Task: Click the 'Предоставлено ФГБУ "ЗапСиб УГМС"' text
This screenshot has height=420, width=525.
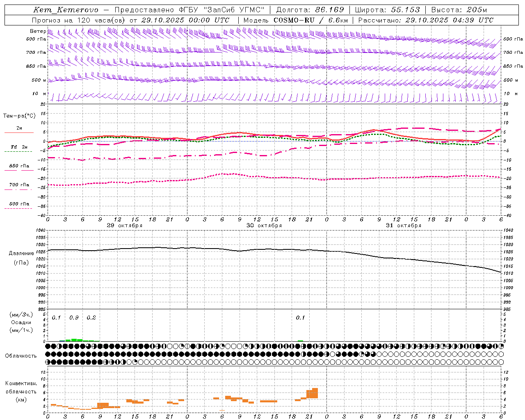Action: 189,10
